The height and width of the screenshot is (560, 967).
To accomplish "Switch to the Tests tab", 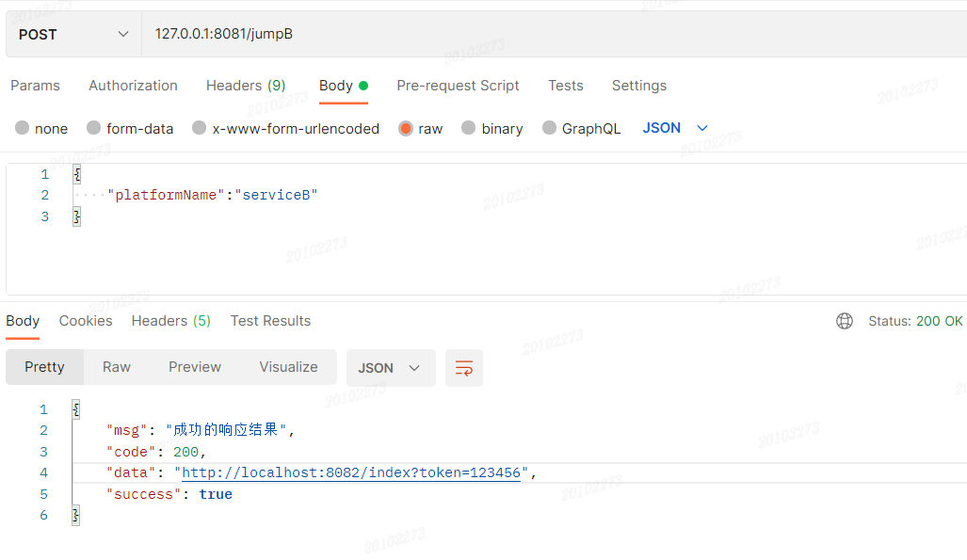I will coord(566,86).
